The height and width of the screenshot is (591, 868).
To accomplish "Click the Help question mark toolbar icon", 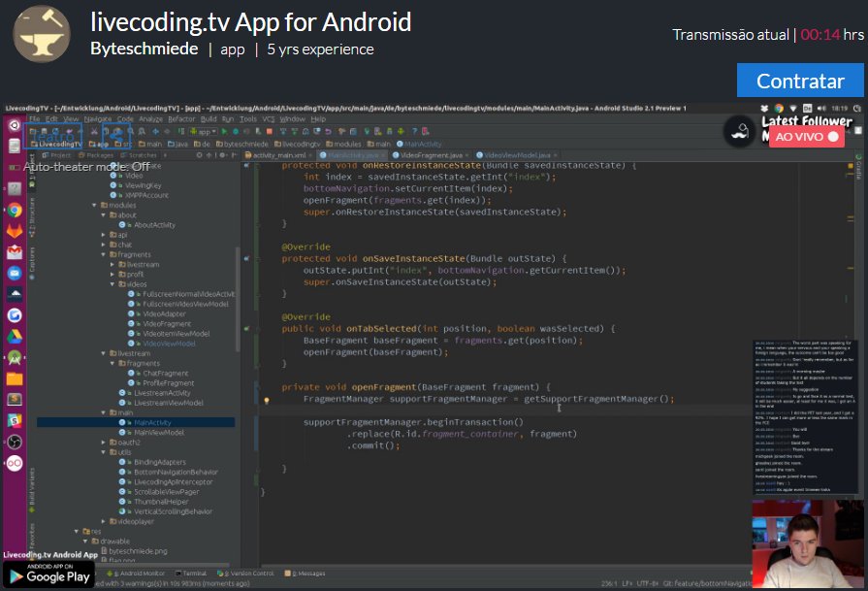I will [414, 131].
